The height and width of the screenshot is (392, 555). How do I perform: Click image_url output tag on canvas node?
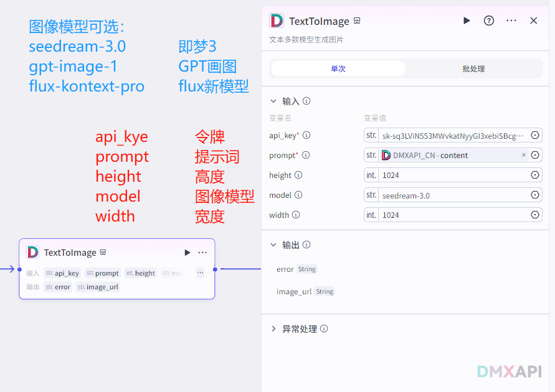(x=98, y=287)
